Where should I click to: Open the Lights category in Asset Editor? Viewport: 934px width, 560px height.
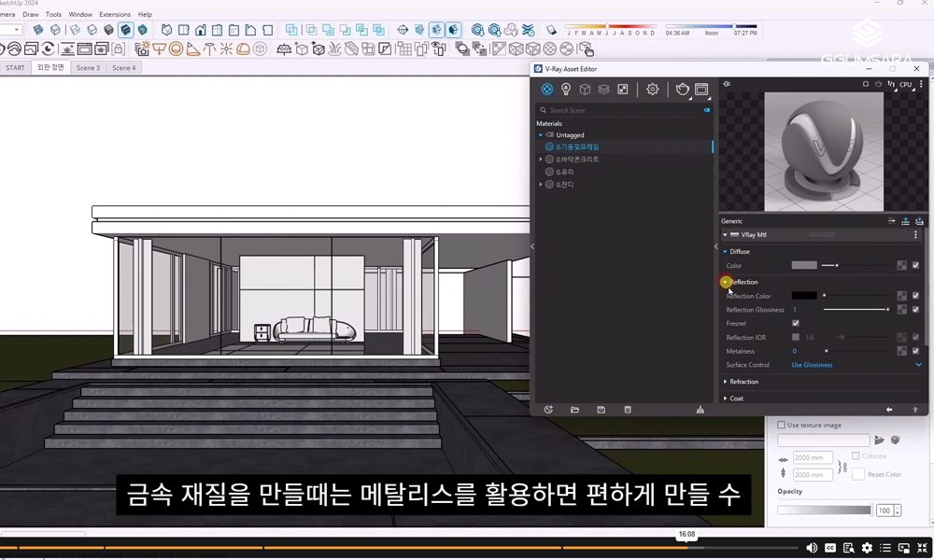(566, 90)
